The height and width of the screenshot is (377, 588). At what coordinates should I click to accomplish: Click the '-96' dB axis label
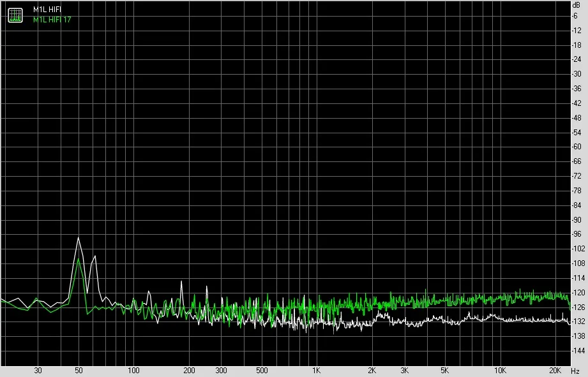click(577, 234)
